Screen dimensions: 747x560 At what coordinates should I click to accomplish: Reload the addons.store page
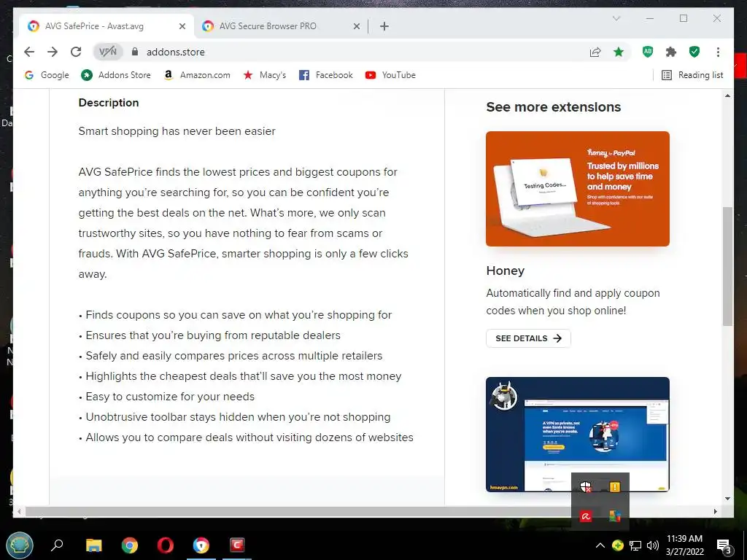[x=76, y=52]
